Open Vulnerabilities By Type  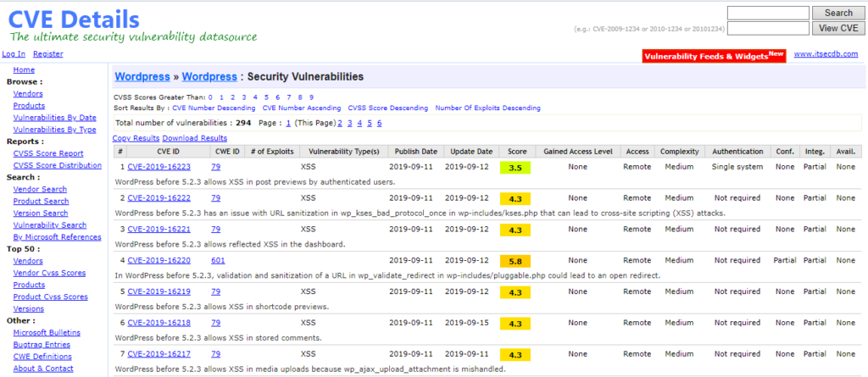(x=54, y=130)
